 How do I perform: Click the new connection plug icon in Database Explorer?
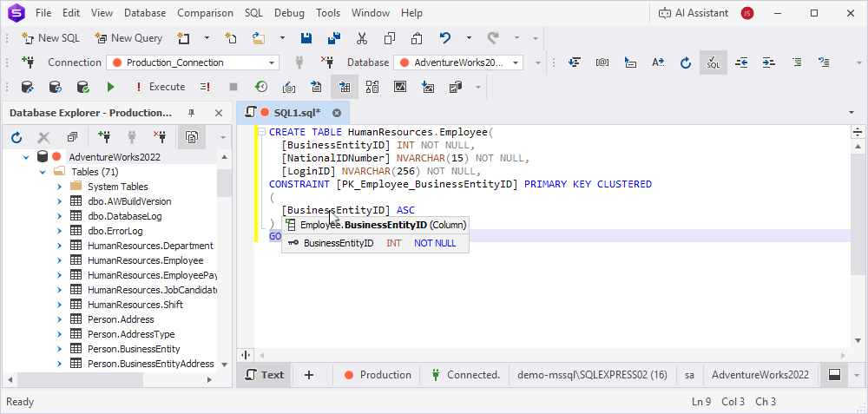[x=105, y=137]
